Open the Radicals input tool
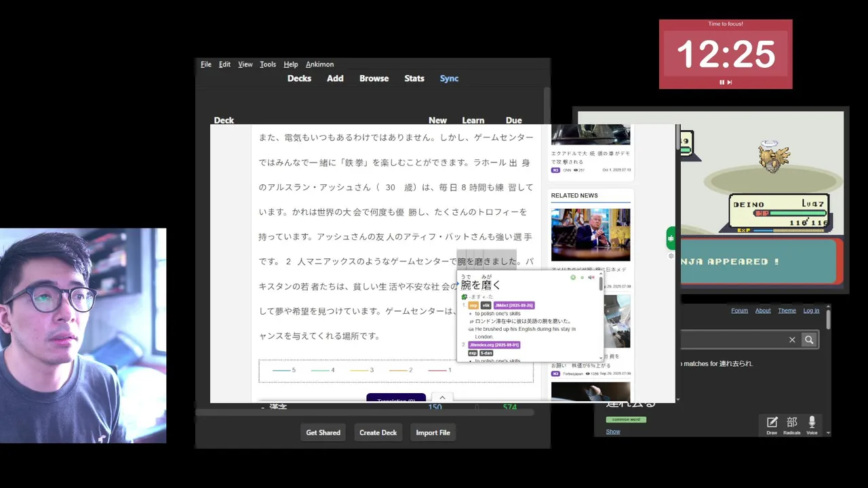868x488 pixels. tap(792, 426)
